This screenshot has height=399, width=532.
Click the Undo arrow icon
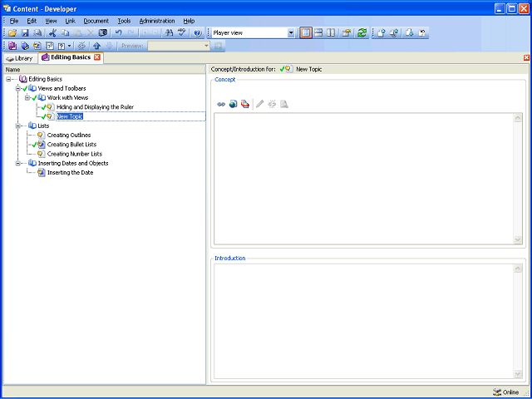point(118,33)
